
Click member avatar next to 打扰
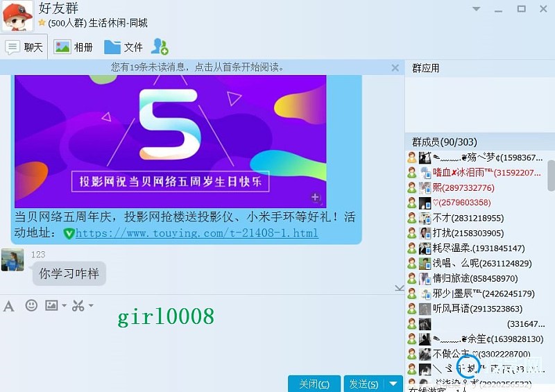click(425, 233)
